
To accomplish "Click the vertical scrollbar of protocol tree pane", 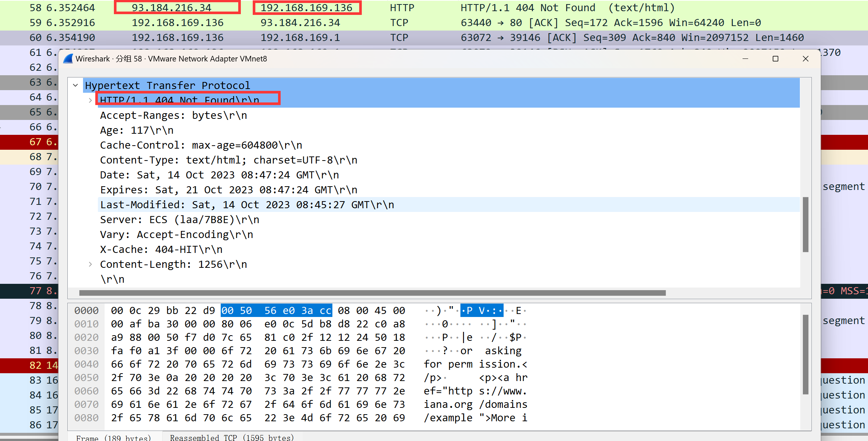I will pos(805,225).
